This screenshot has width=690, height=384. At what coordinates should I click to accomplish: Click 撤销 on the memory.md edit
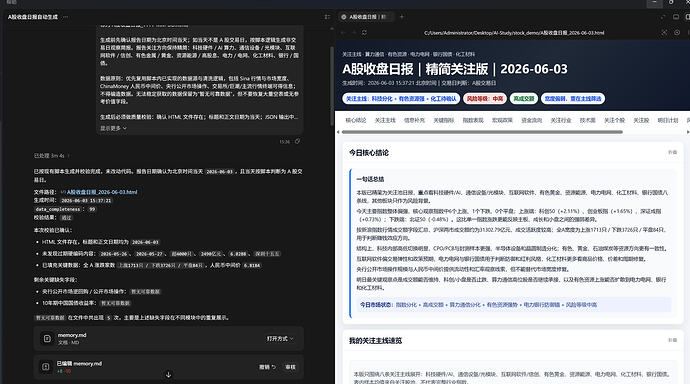pyautogui.click(x=267, y=367)
